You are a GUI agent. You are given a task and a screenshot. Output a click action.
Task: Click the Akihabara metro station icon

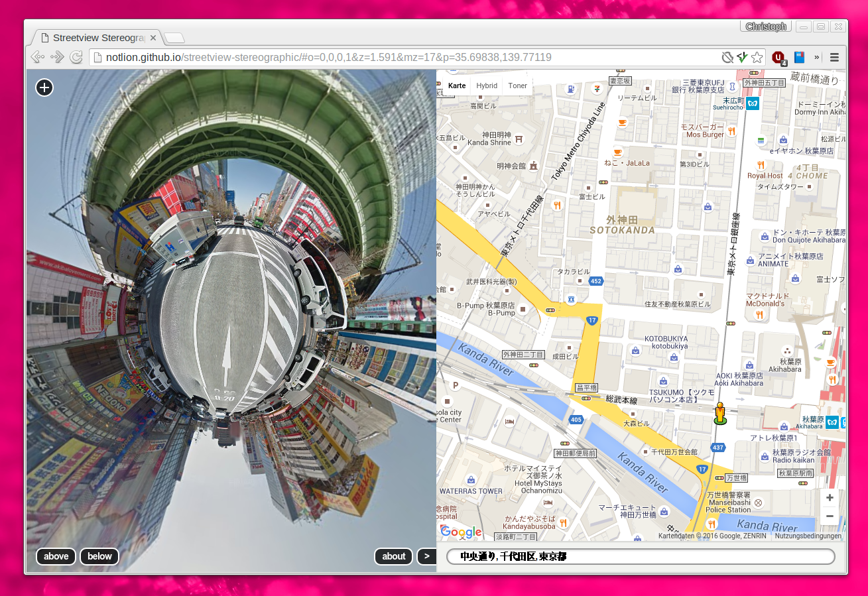(832, 422)
